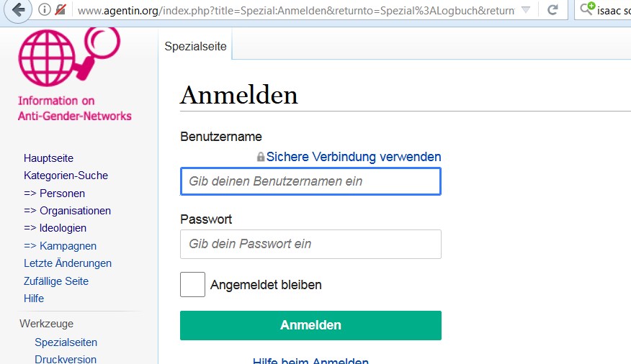
Task: Click the search magnifier icon in the search box
Action: tap(587, 9)
